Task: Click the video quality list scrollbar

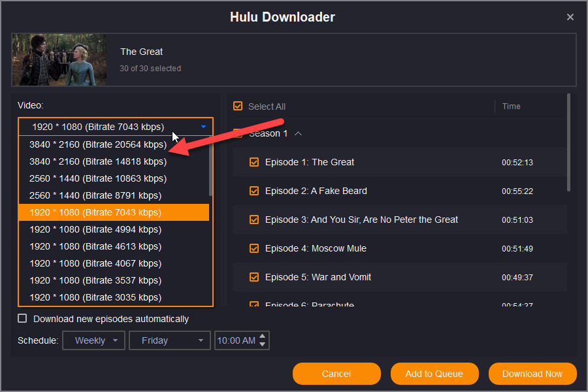Action: (211, 167)
